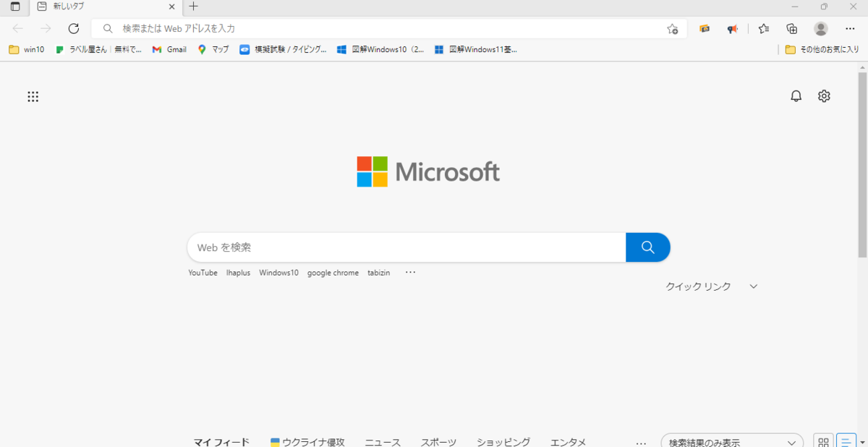868x447 pixels.
Task: Open the notifications bell icon
Action: click(796, 96)
